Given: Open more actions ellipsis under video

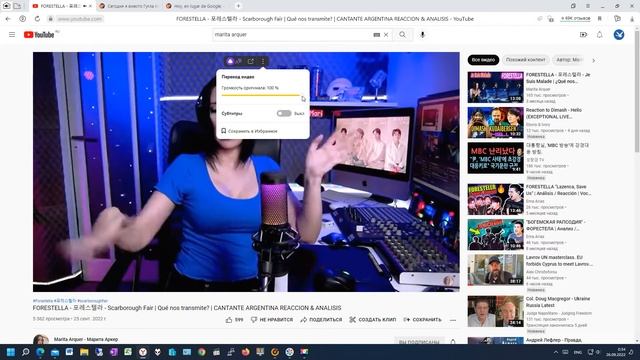Looking at the screenshot, I should click(453, 320).
